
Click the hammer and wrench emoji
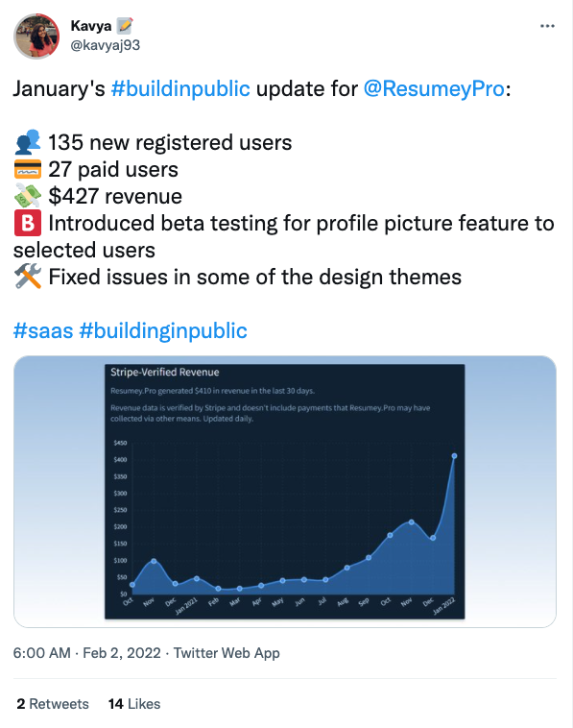point(28,278)
